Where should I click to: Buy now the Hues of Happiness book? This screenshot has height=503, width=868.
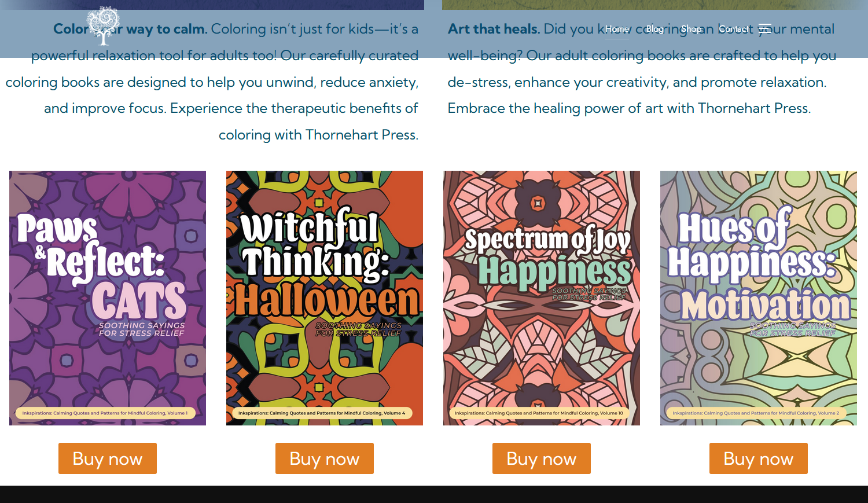(759, 458)
